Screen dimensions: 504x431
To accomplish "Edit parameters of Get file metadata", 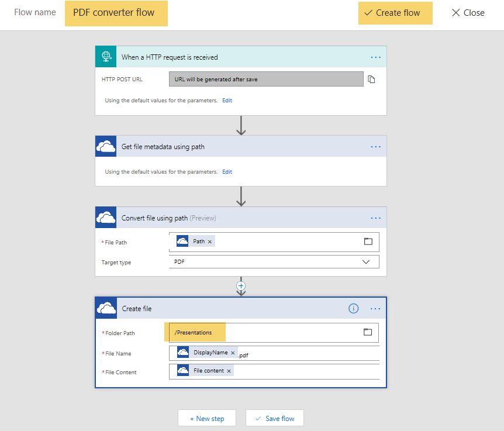I will [x=227, y=171].
